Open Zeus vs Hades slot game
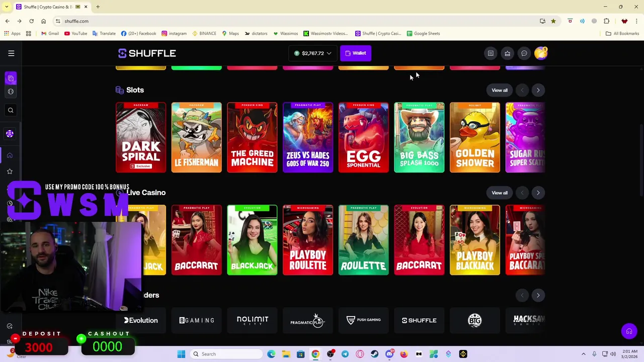This screenshot has width=644, height=362. point(308,138)
